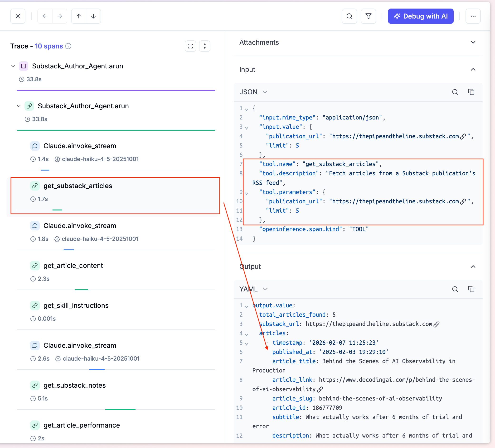Viewport: 495px width, 448px height.
Task: Go to next span with down arrow
Action: (93, 16)
